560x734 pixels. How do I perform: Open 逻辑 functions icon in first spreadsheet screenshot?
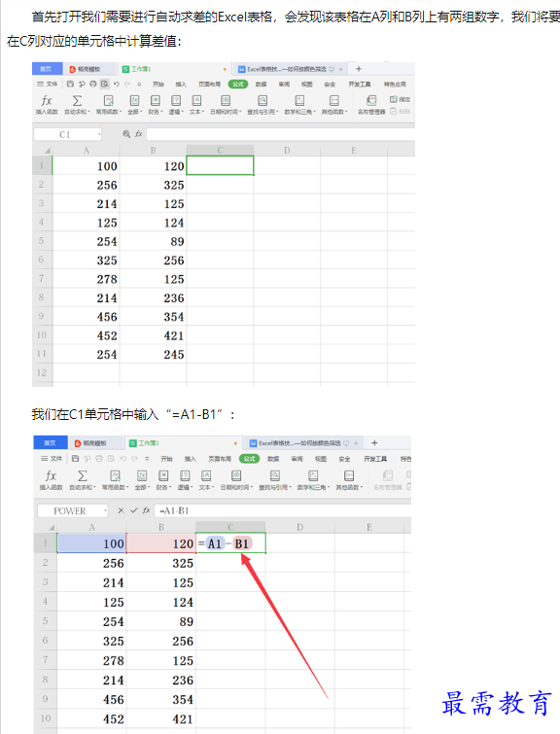coord(176,101)
